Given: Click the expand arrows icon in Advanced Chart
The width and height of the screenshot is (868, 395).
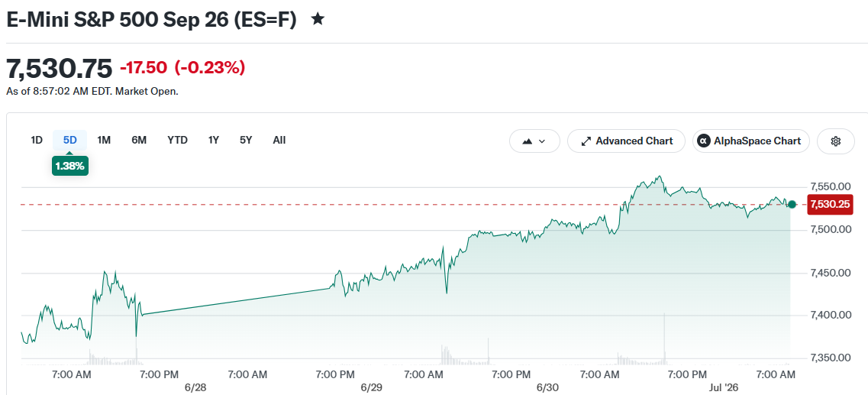Looking at the screenshot, I should coord(586,141).
